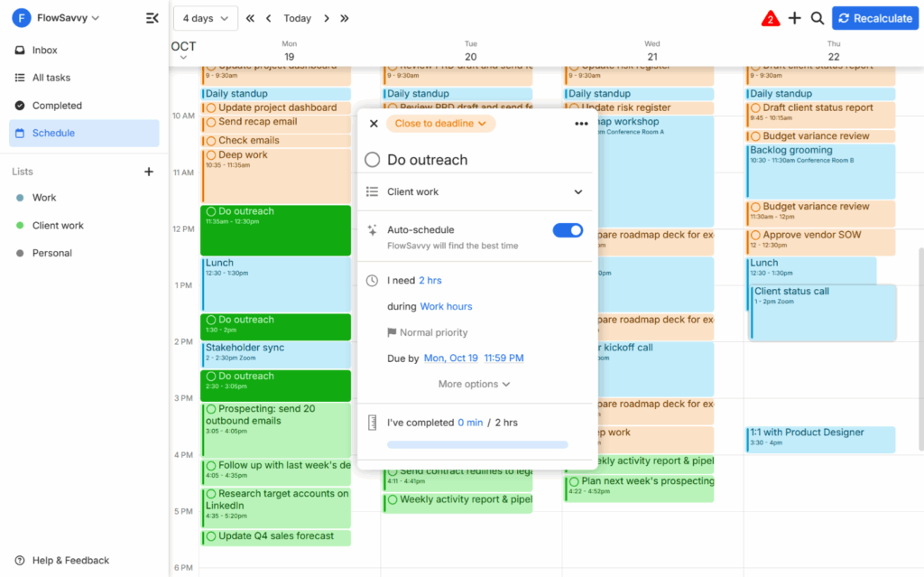Open search with the magnifier icon
Image resolution: width=924 pixels, height=577 pixels.
coord(818,18)
